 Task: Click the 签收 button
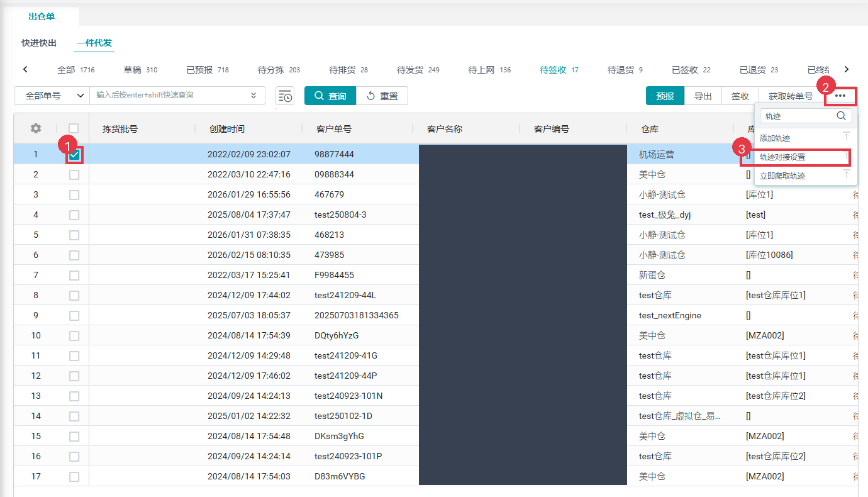740,96
